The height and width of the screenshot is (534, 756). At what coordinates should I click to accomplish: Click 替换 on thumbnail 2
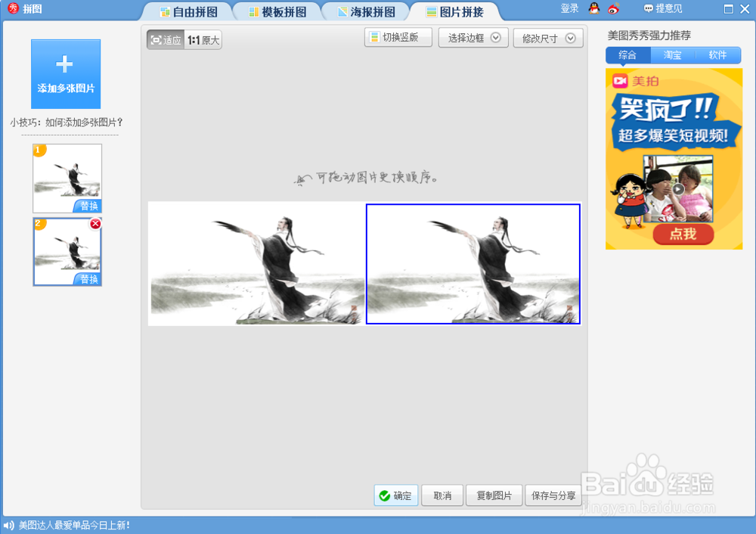click(x=88, y=279)
